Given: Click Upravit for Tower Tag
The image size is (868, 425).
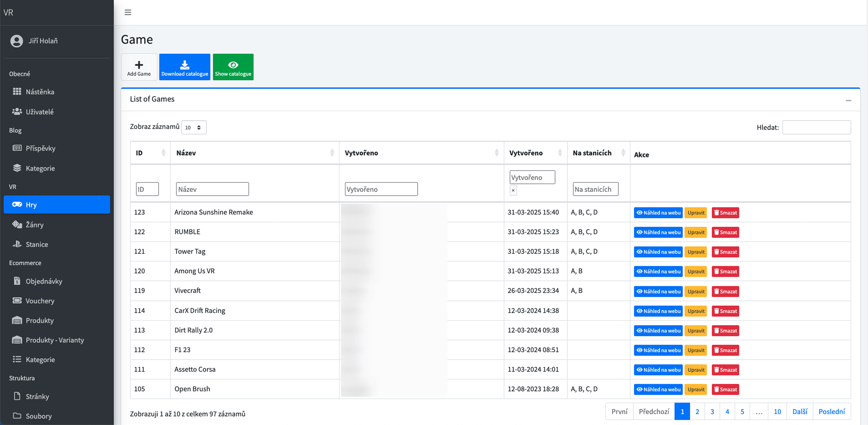Looking at the screenshot, I should click(696, 252).
